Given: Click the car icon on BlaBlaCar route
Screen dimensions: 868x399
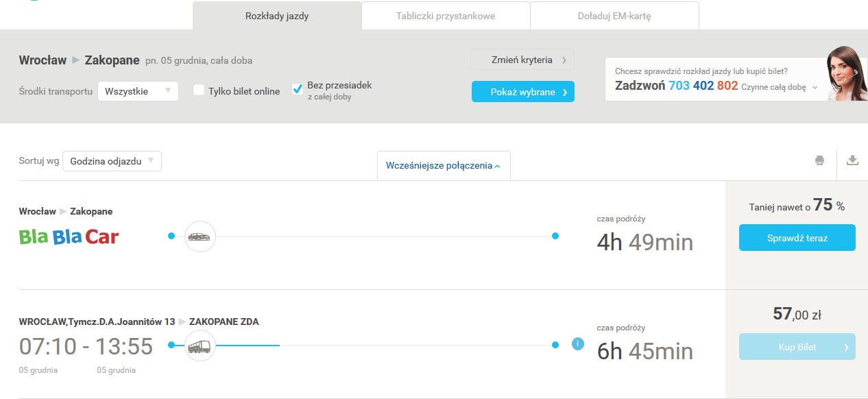Looking at the screenshot, I should coord(200,237).
